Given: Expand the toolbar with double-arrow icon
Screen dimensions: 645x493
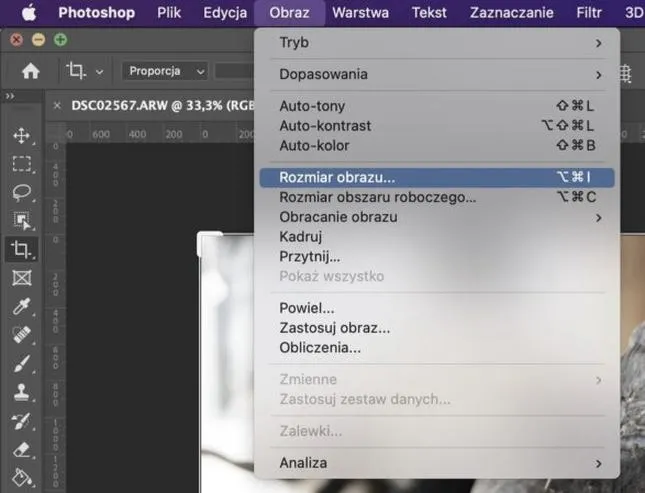Looking at the screenshot, I should 10,96.
